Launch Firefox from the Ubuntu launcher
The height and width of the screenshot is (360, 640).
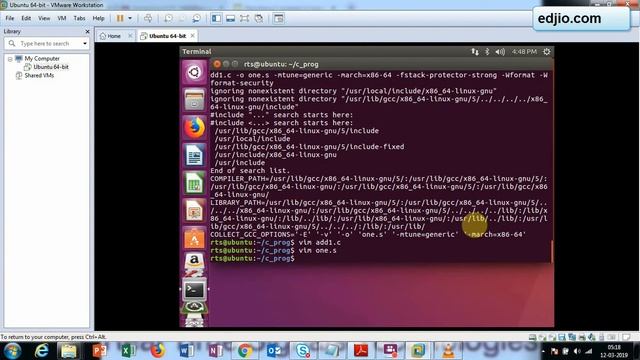[x=194, y=128]
